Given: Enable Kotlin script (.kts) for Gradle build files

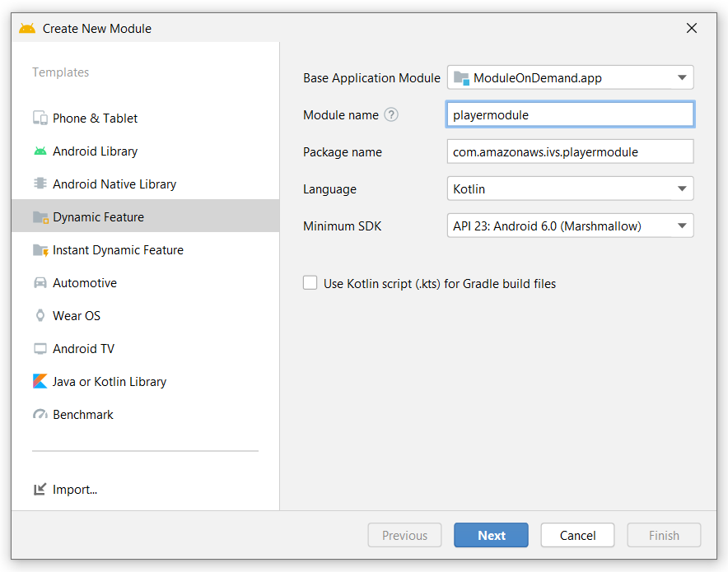Looking at the screenshot, I should [x=310, y=282].
